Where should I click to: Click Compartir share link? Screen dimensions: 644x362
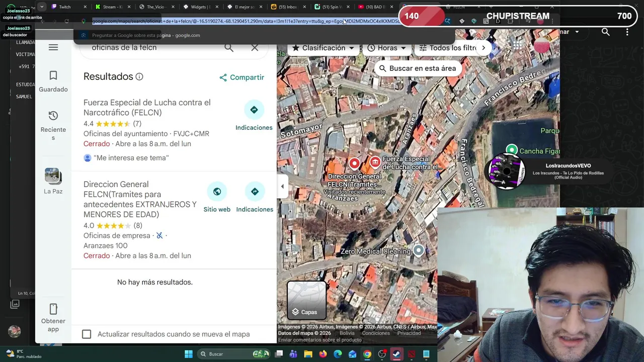click(242, 77)
